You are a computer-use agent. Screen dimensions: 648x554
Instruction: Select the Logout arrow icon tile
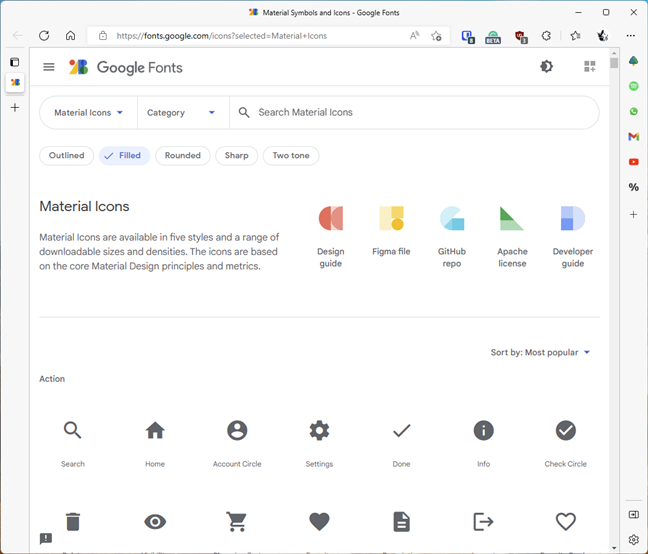coord(484,522)
